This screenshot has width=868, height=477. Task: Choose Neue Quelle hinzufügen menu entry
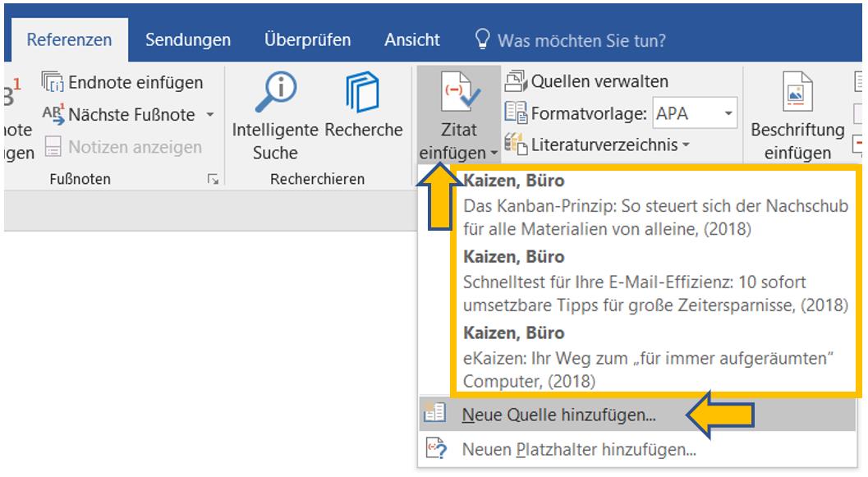pyautogui.click(x=558, y=415)
